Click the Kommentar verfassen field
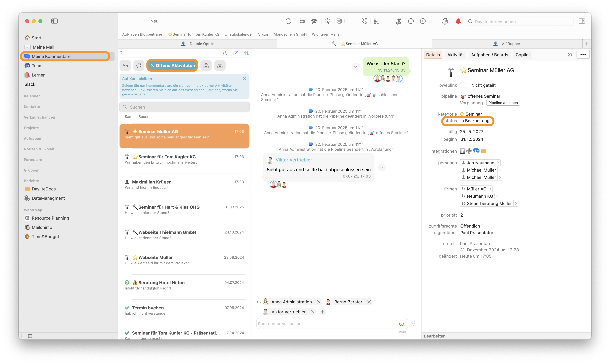This screenshot has height=364, width=610. (x=332, y=324)
